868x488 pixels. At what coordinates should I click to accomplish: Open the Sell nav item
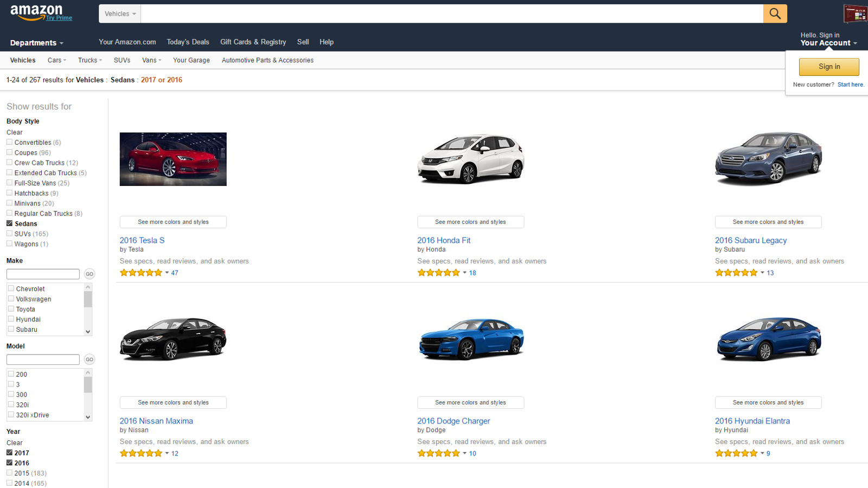[x=303, y=42]
